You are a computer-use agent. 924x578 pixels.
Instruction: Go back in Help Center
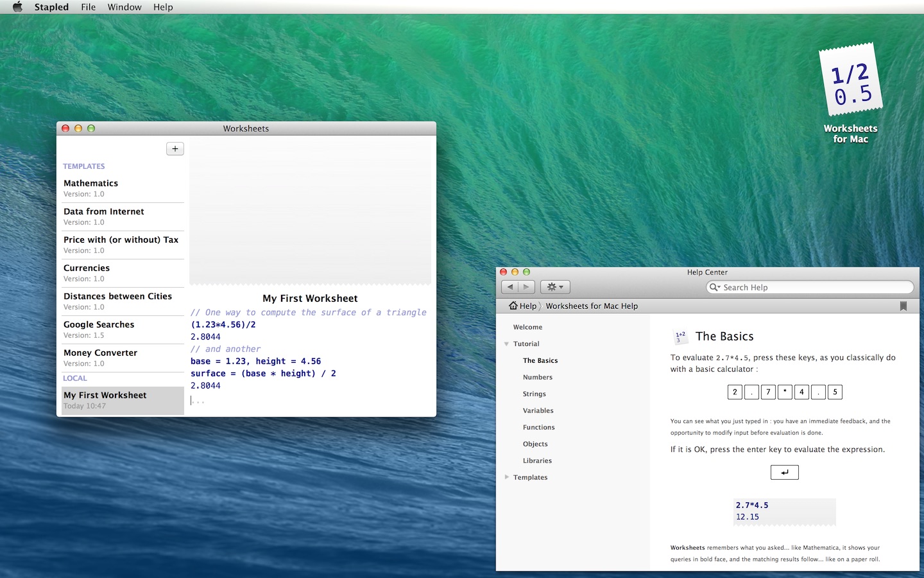coord(510,287)
